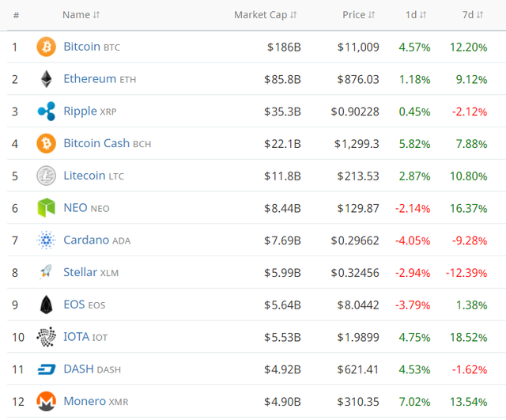Click the EOS black logo icon
506x420 pixels.
click(x=47, y=305)
